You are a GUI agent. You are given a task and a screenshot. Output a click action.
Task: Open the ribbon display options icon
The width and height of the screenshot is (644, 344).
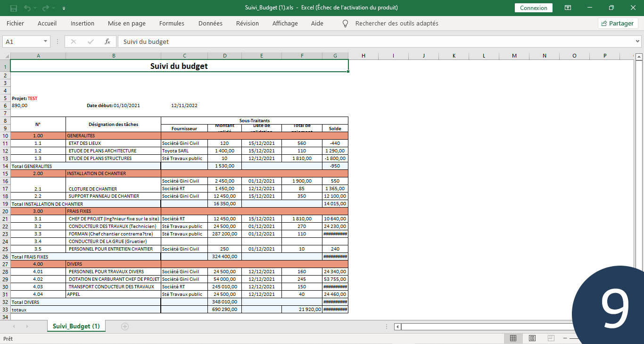(x=568, y=8)
